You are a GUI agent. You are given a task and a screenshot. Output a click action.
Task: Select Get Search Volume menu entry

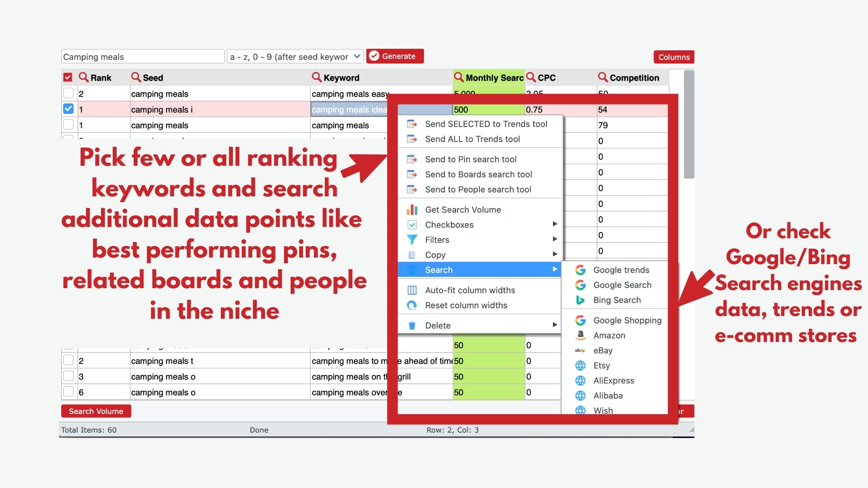pos(480,210)
